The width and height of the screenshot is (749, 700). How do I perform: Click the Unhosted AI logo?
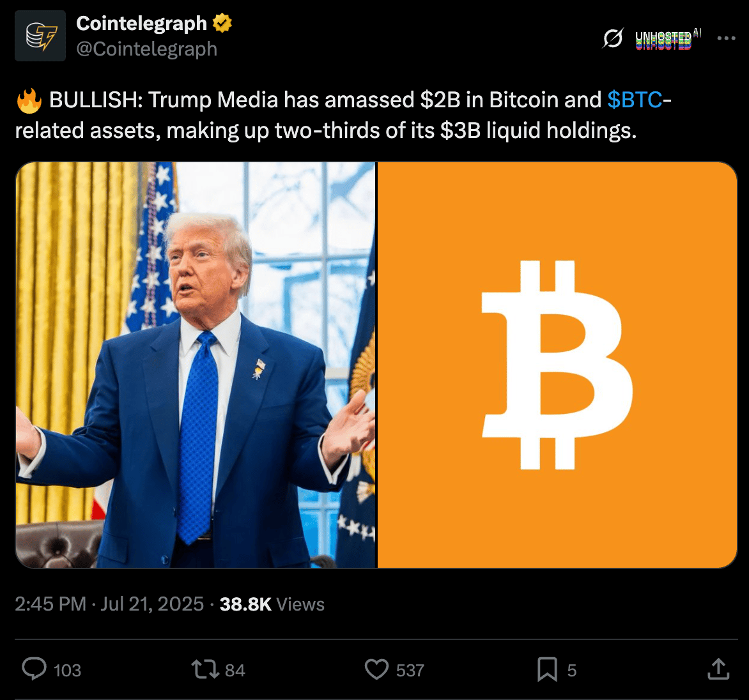[668, 39]
